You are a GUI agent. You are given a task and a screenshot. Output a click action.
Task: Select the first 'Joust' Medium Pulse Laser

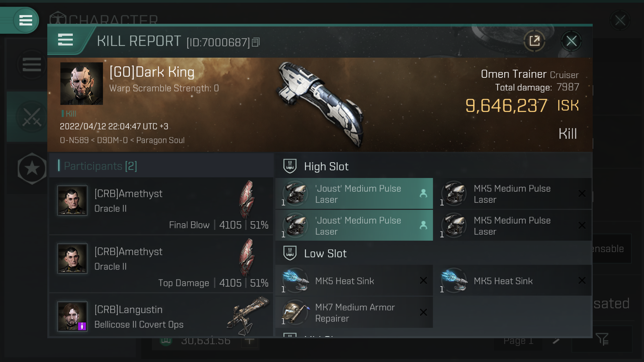pyautogui.click(x=354, y=194)
